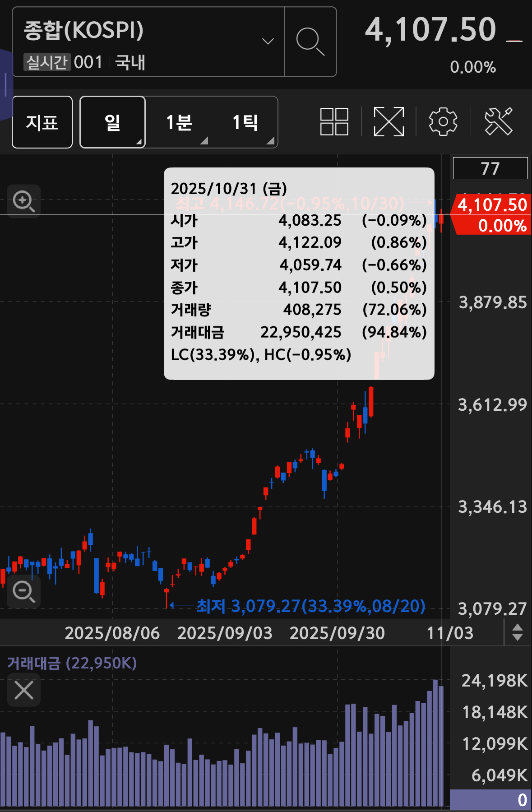Click the 거래대금 (22,950K) indicator title
The width and height of the screenshot is (532, 812).
click(72, 663)
